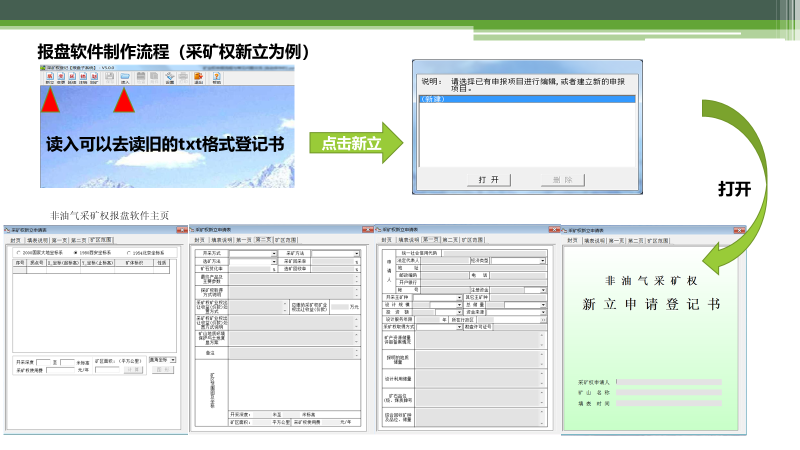Viewport: 800px width, 450px height.
Task: Click the 采矿权申请人 input field on cover page
Action: [x=668, y=382]
